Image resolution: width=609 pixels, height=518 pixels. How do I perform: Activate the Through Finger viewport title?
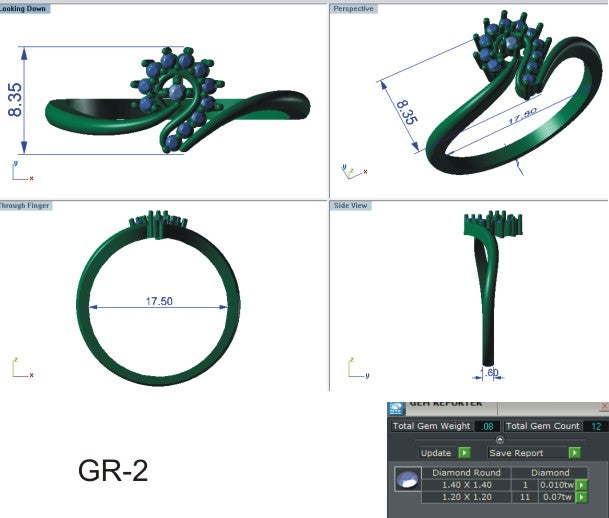[x=25, y=205]
